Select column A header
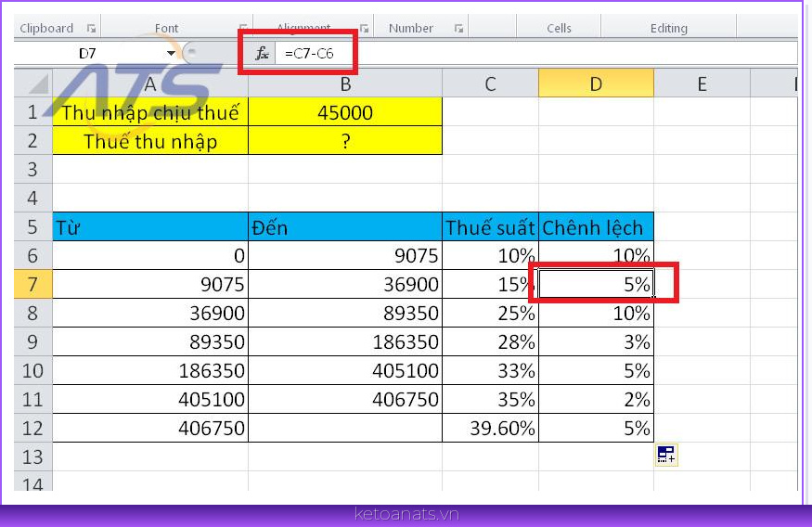The image size is (812, 527). click(x=150, y=84)
